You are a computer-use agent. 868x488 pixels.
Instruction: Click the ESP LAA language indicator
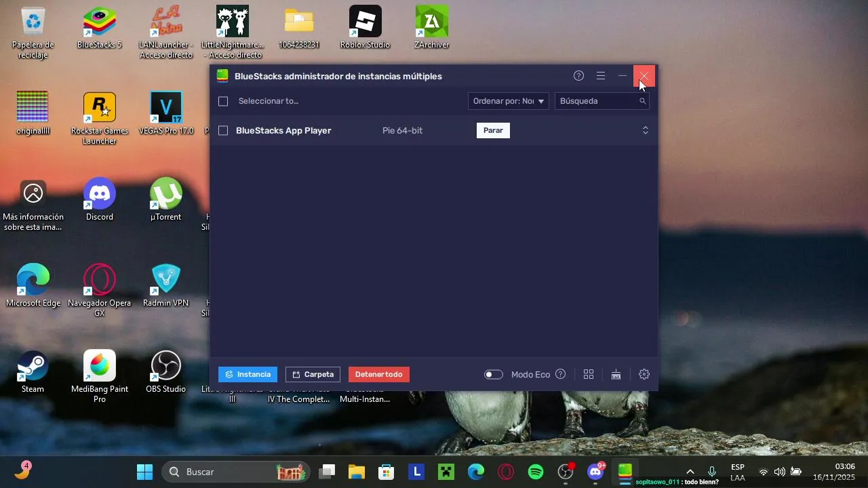click(x=738, y=472)
